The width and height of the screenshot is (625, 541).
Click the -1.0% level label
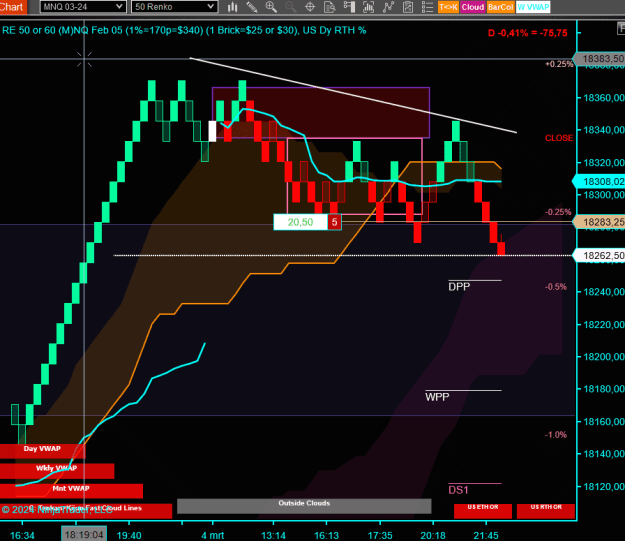tap(556, 435)
